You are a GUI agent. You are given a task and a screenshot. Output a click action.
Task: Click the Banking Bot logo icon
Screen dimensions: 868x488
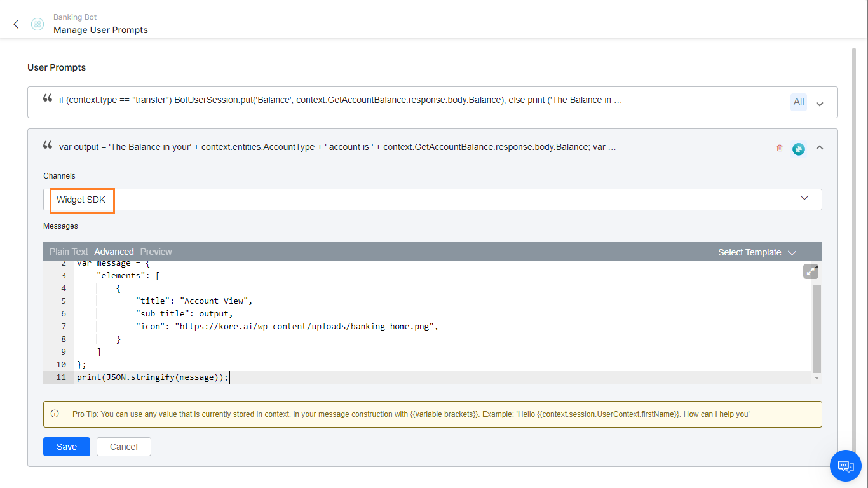(37, 24)
